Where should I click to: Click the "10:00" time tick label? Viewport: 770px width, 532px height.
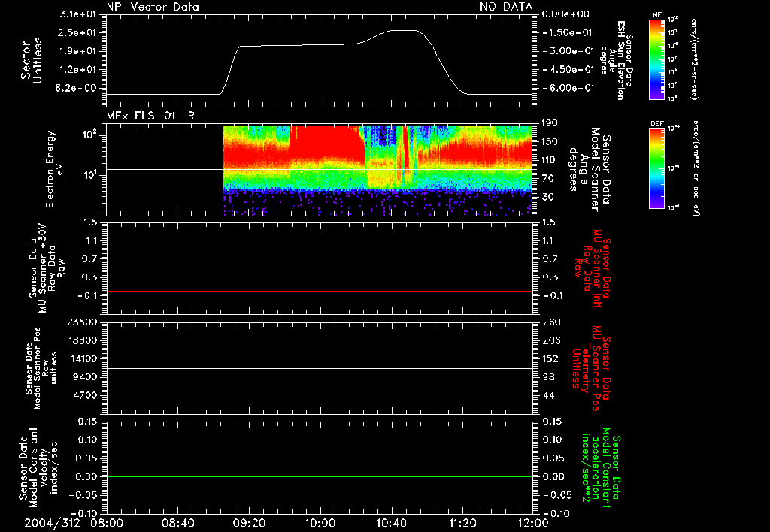coord(320,523)
